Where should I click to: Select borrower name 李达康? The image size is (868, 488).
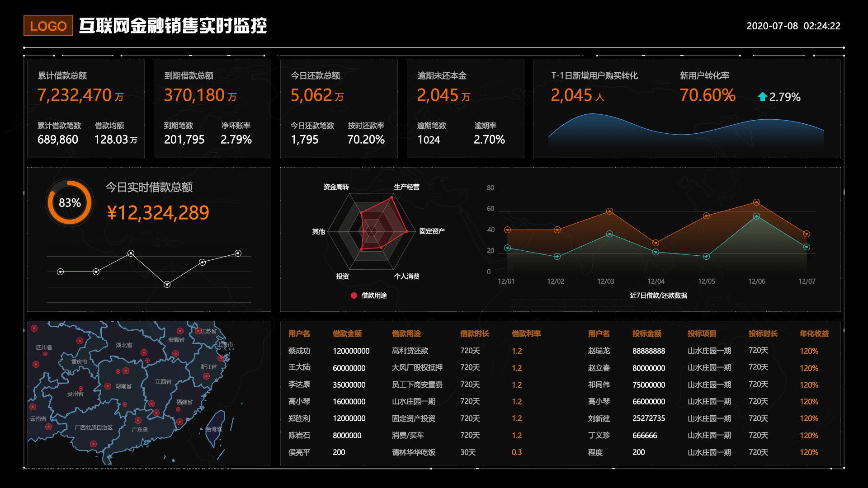click(299, 385)
